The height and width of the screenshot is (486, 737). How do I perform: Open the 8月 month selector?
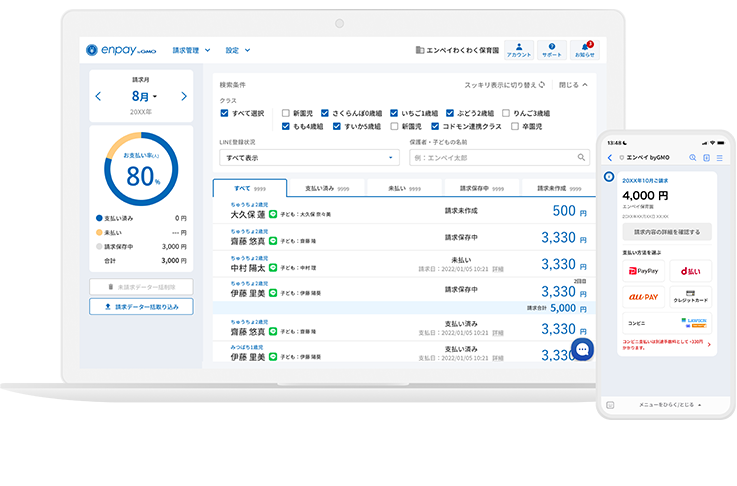coord(144,96)
